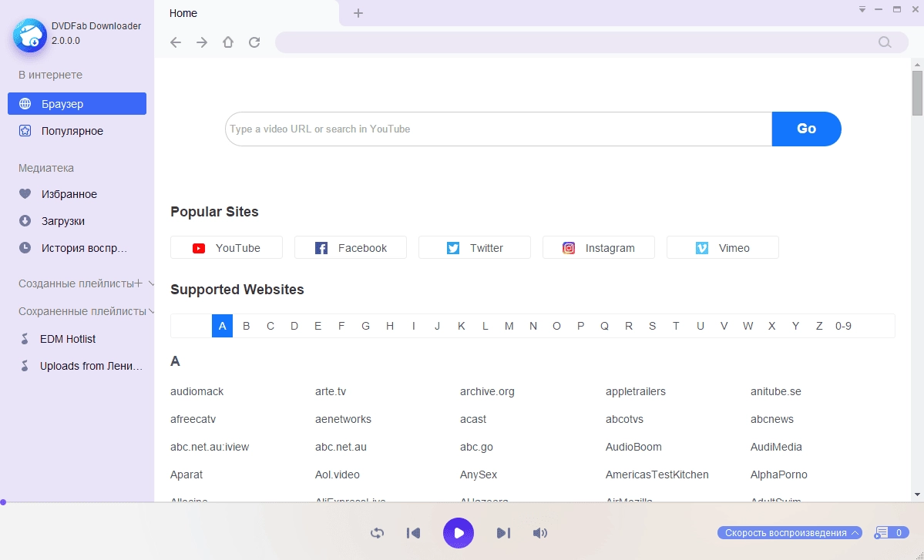
Task: Select letter B in alphabet index
Action: pyautogui.click(x=247, y=326)
